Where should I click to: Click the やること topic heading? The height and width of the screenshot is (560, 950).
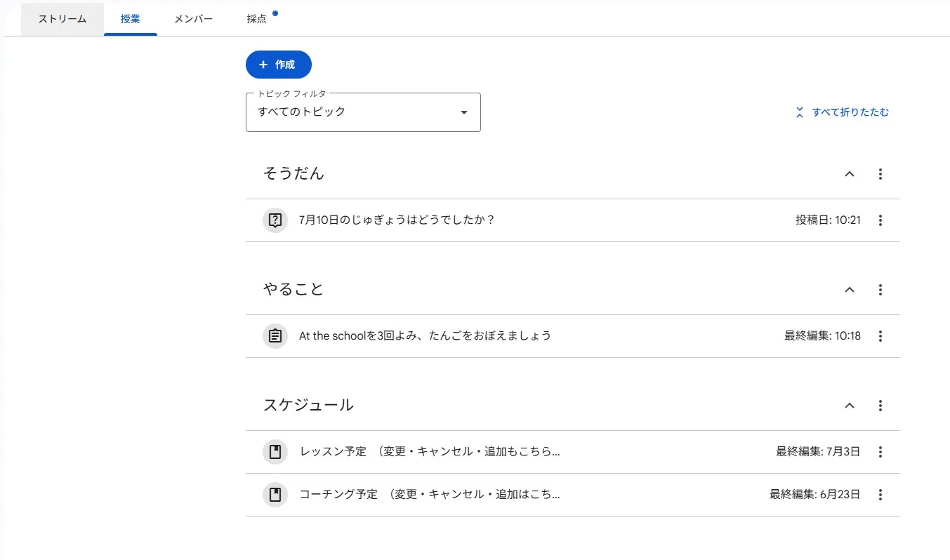[293, 289]
